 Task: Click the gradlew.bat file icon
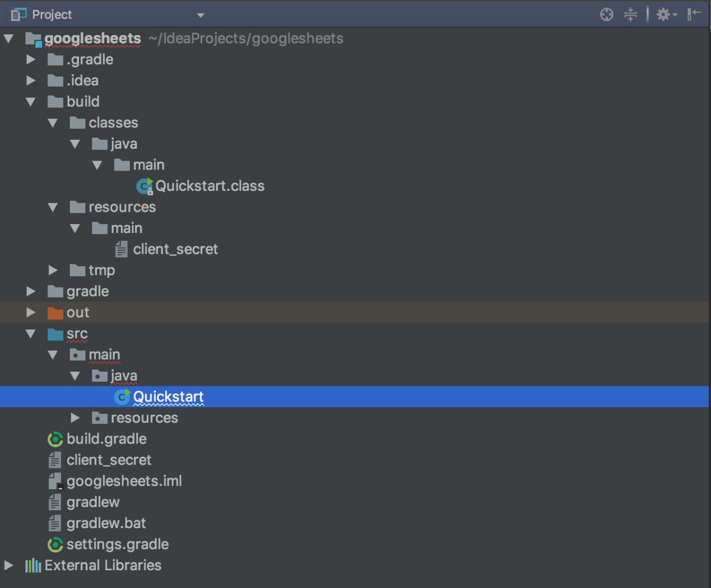click(55, 523)
